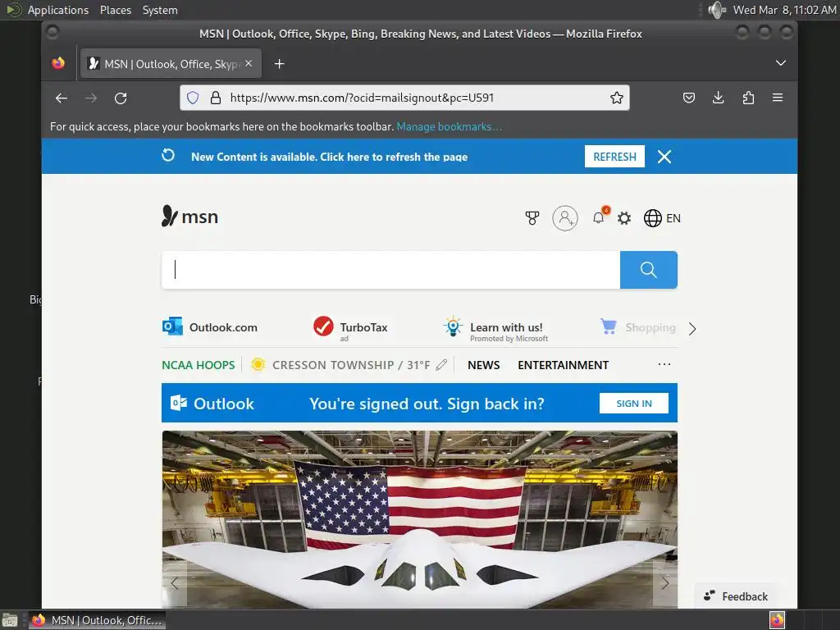The image size is (840, 630).
Task: Go to next carousel slide
Action: pos(665,583)
